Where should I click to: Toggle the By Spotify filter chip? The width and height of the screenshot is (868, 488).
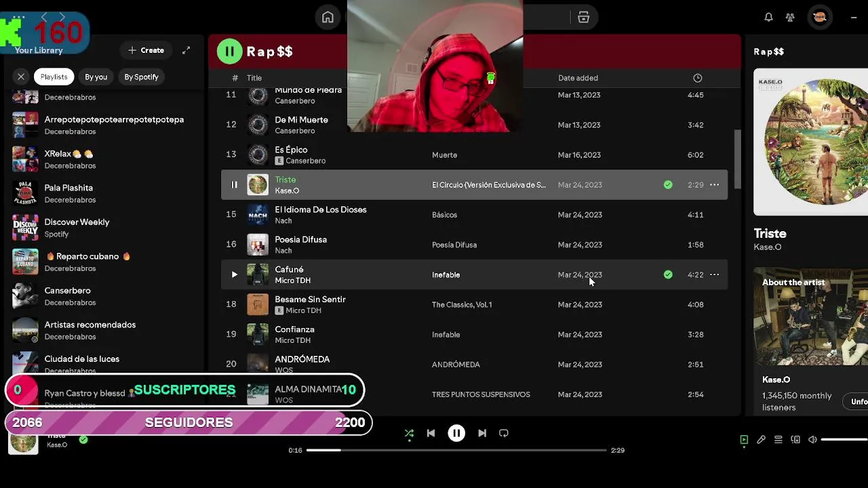pos(141,77)
